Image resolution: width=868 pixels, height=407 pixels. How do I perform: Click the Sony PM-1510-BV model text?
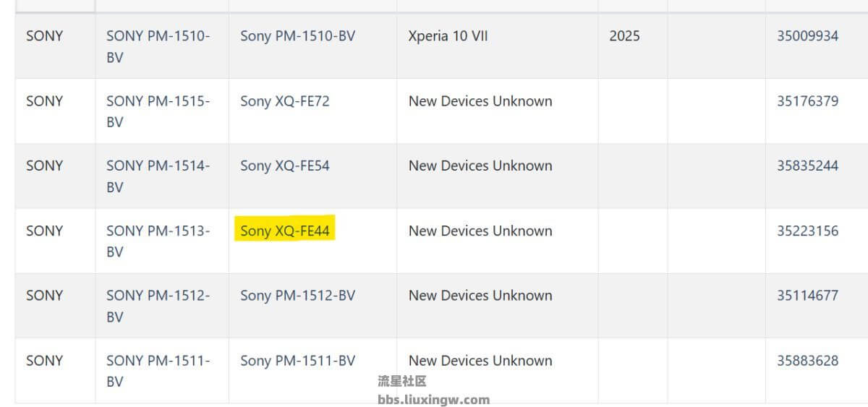coord(298,35)
